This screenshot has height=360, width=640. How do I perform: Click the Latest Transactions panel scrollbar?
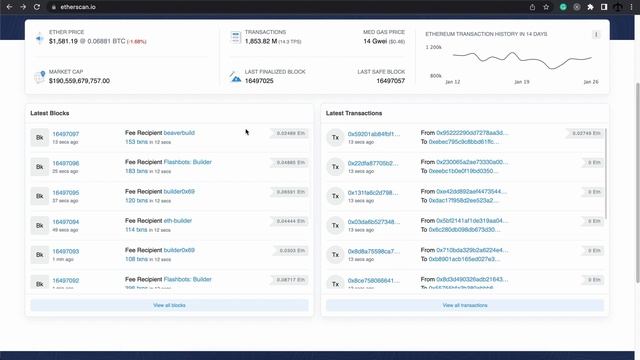coord(606,173)
